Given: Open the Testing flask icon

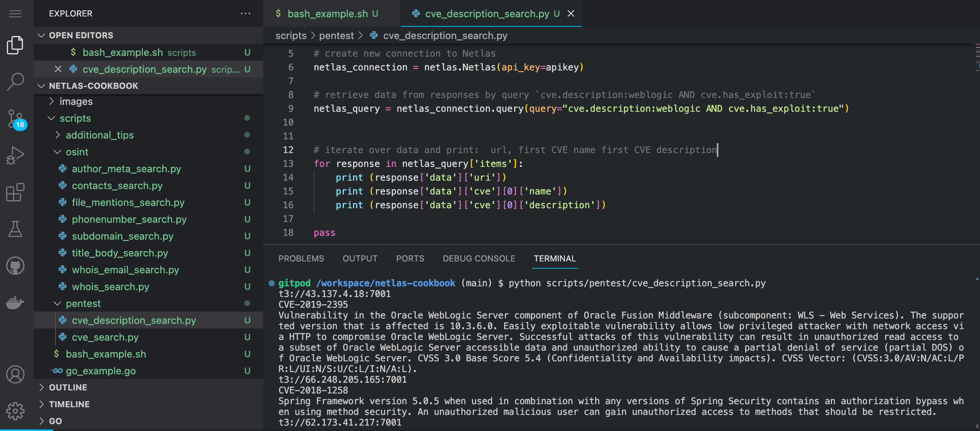Looking at the screenshot, I should [x=15, y=229].
